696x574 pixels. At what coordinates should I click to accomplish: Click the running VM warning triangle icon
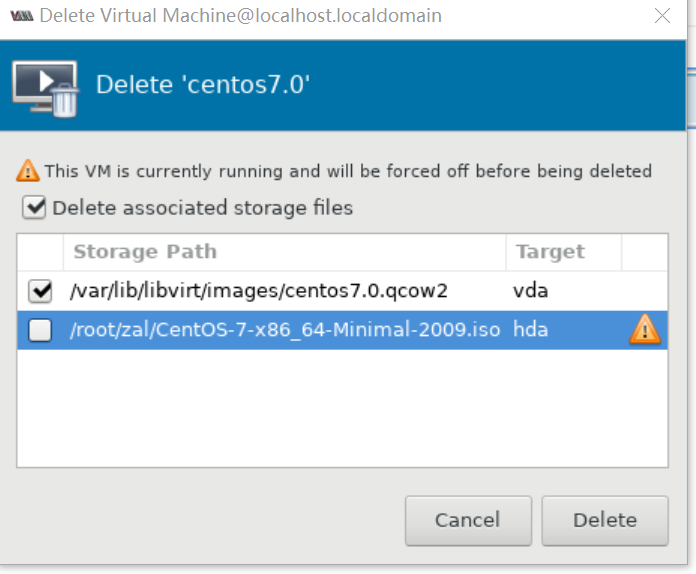click(28, 171)
